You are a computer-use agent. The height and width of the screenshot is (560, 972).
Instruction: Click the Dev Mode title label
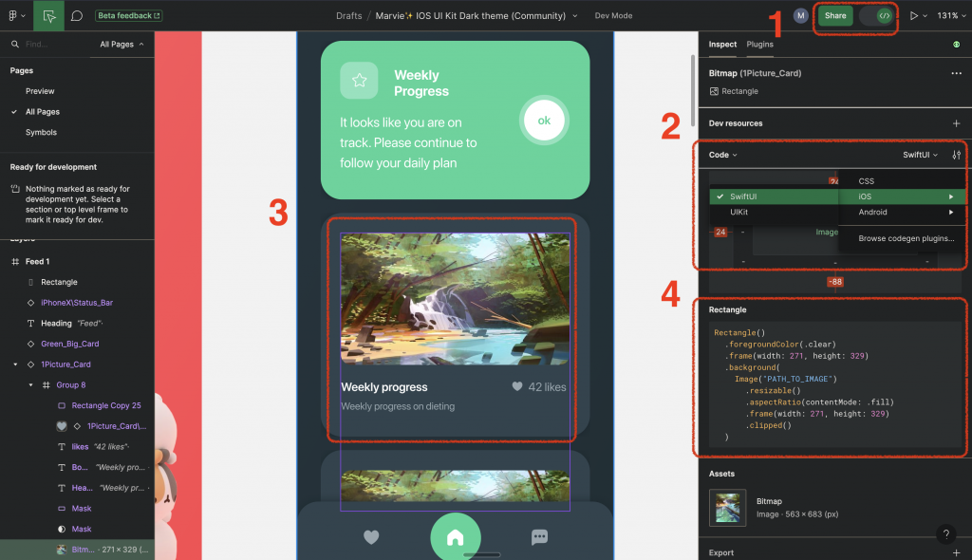(x=613, y=15)
